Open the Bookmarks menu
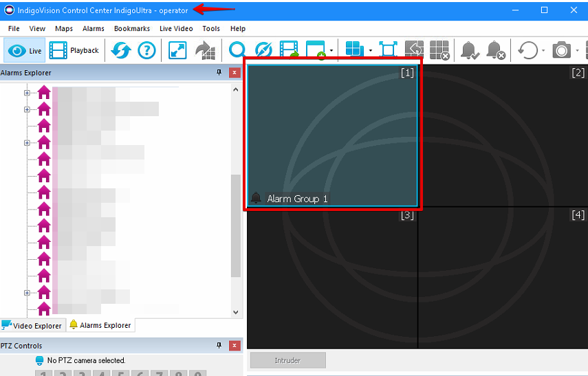Screen dimensions: 588x376 point(132,28)
